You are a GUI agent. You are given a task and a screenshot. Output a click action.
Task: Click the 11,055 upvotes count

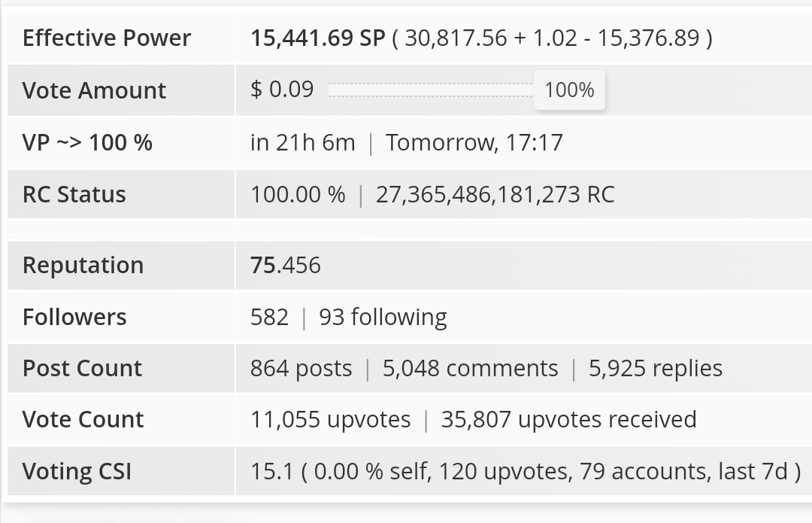(330, 420)
